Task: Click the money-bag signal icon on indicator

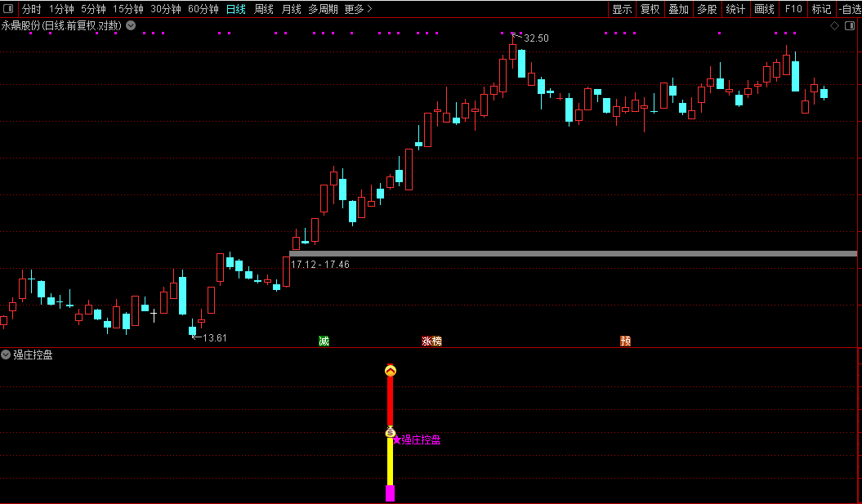Action: (391, 433)
